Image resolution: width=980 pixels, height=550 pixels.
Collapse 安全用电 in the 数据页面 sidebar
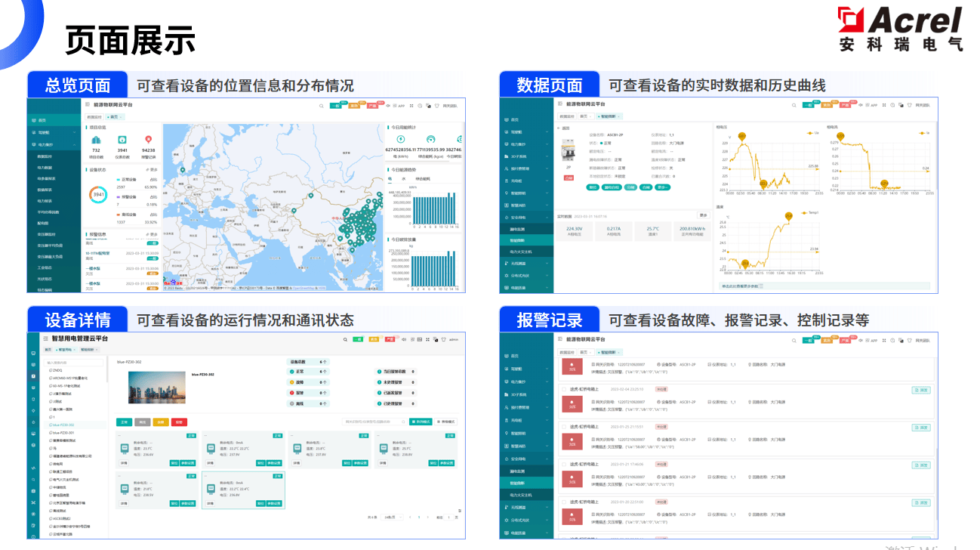[x=526, y=217]
